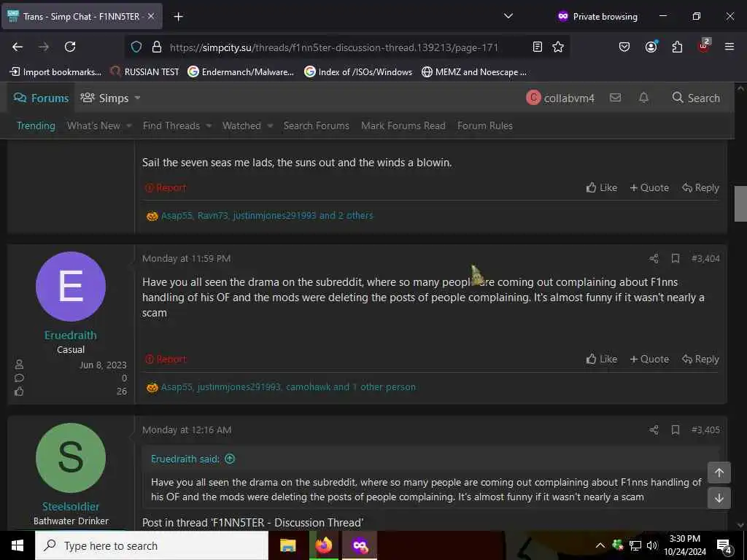Share post #3,405 via share icon
Image resolution: width=747 pixels, height=560 pixels.
(654, 430)
